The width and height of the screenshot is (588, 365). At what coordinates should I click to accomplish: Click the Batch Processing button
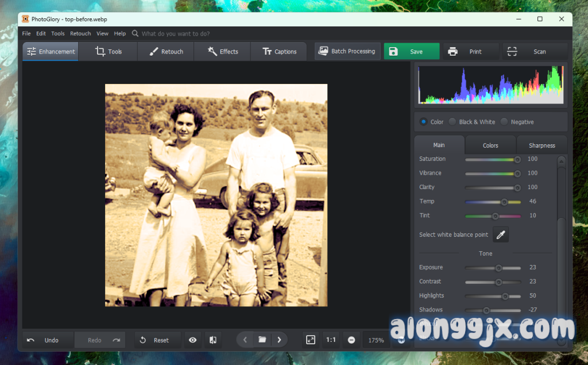(347, 51)
